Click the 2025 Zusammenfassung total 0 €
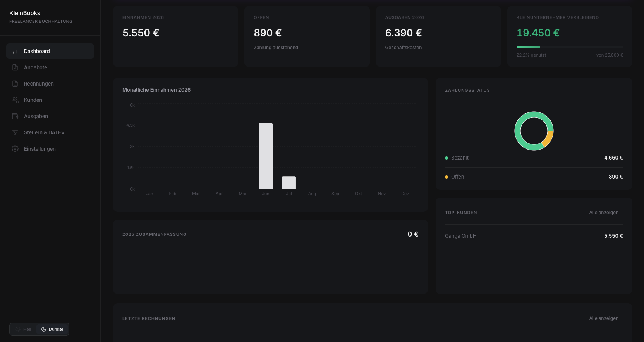The width and height of the screenshot is (644, 342). coord(413,234)
